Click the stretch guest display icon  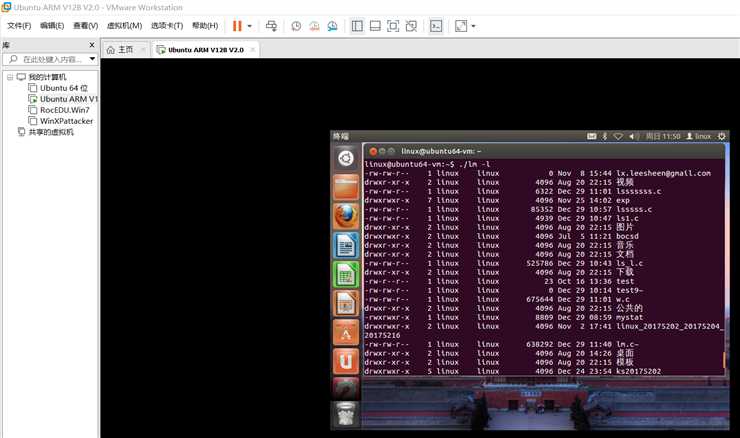coord(461,26)
